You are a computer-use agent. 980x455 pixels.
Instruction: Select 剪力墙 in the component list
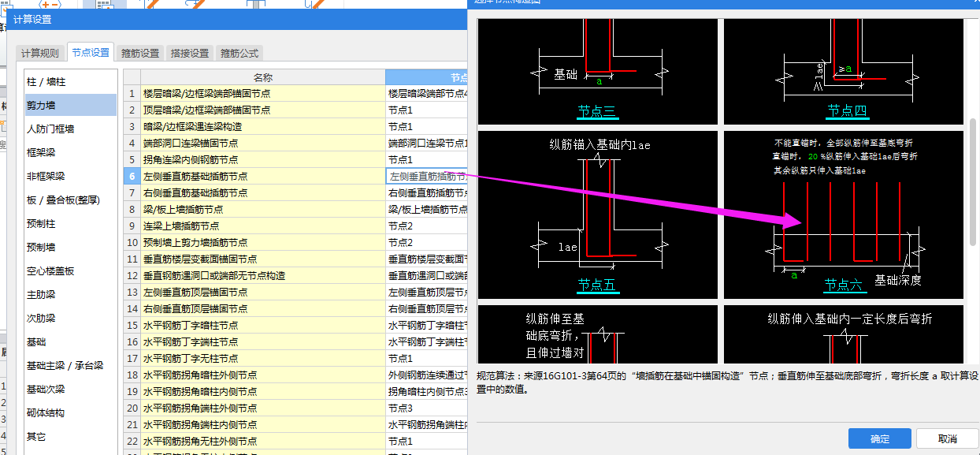pyautogui.click(x=71, y=105)
